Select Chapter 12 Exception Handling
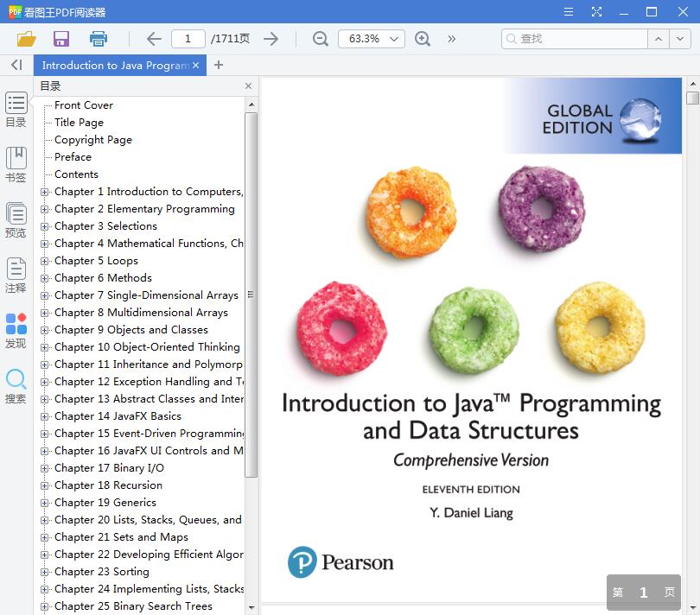This screenshot has height=615, width=700. tap(149, 382)
